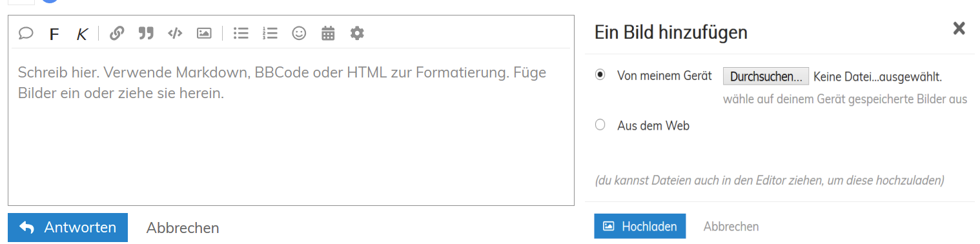
Task: Apply bold formatting with the F icon
Action: [x=54, y=34]
